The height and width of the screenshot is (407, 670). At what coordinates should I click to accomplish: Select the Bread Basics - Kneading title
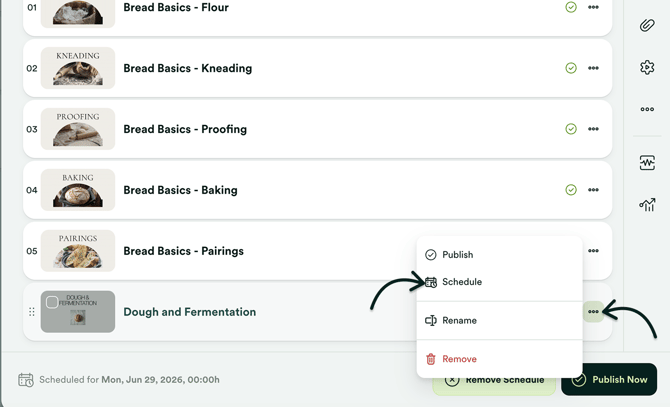click(x=188, y=68)
